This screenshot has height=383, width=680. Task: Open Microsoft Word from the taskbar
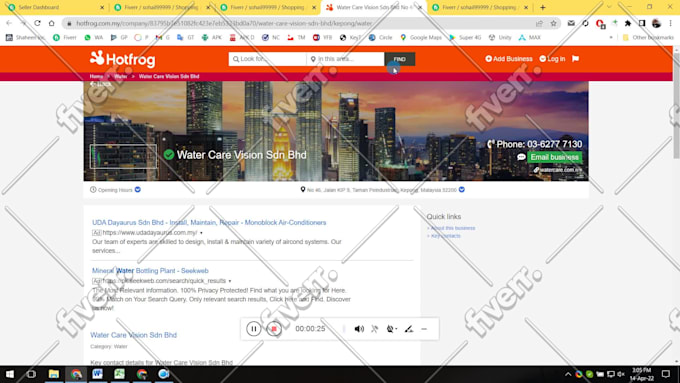click(98, 374)
